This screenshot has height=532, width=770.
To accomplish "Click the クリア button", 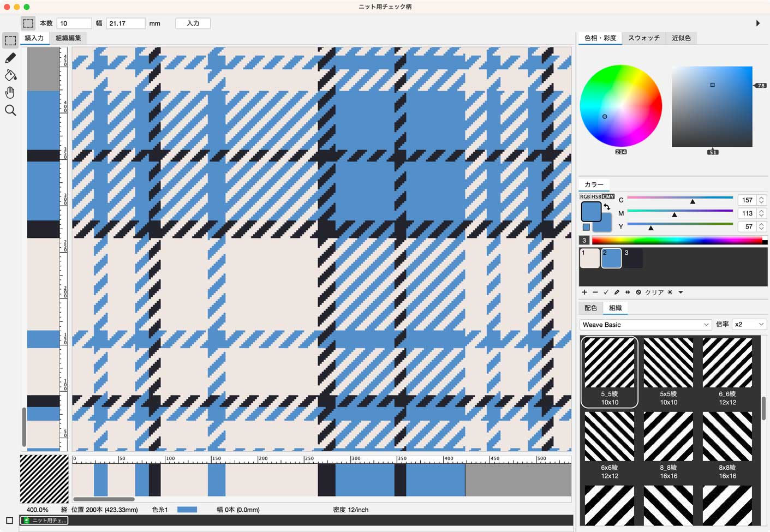I will pos(654,292).
